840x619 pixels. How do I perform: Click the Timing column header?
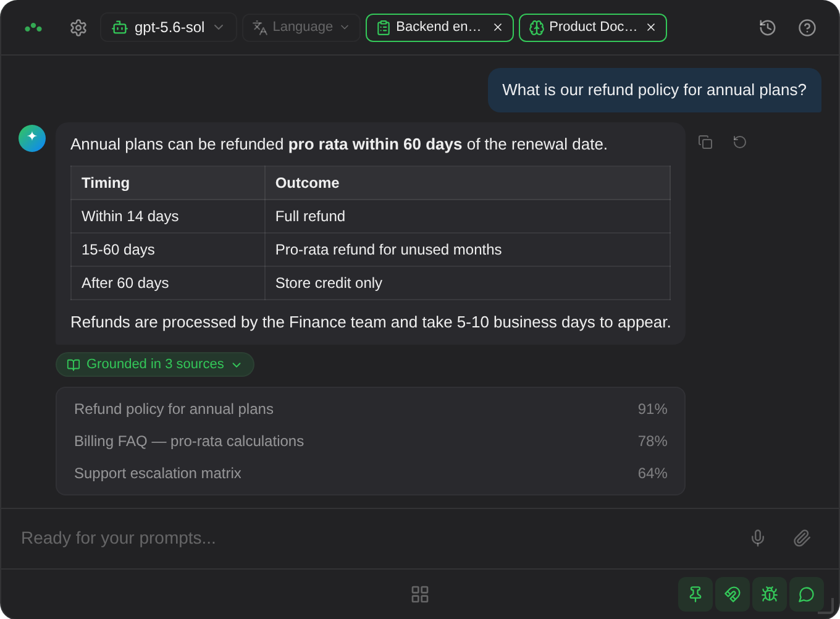(168, 183)
